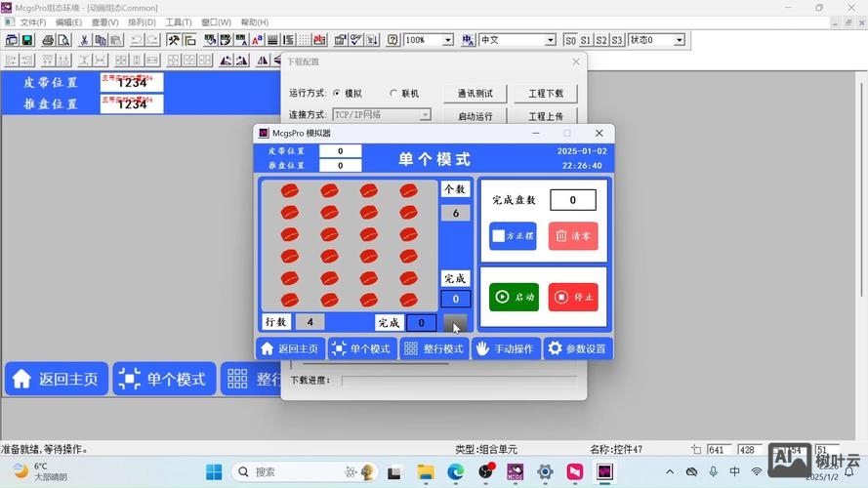Open the 中文 language dropdown

pyautogui.click(x=550, y=40)
